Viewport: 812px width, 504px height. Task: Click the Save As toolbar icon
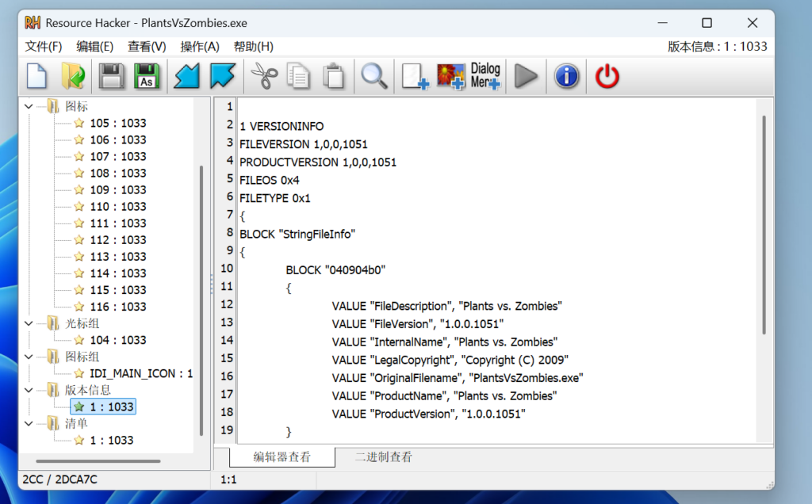pyautogui.click(x=147, y=76)
